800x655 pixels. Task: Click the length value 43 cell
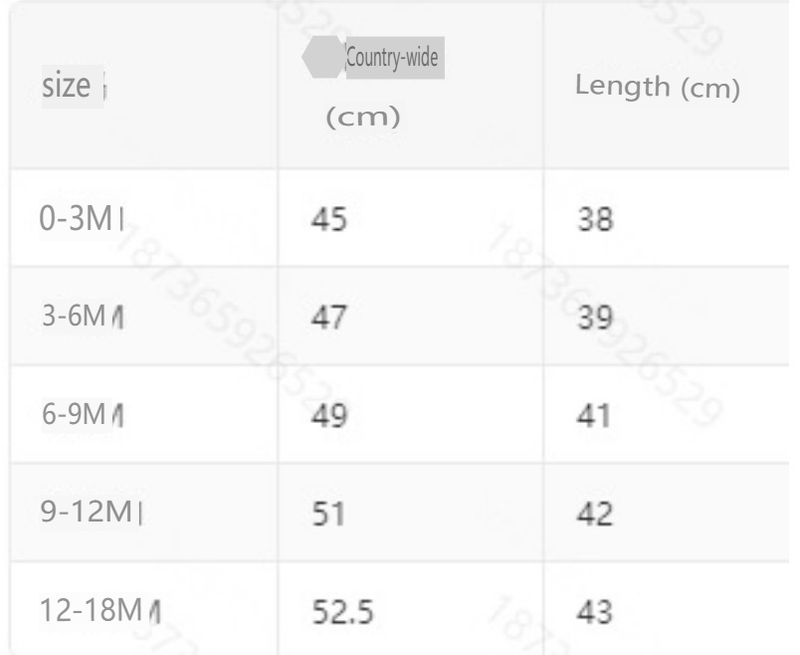pyautogui.click(x=596, y=610)
